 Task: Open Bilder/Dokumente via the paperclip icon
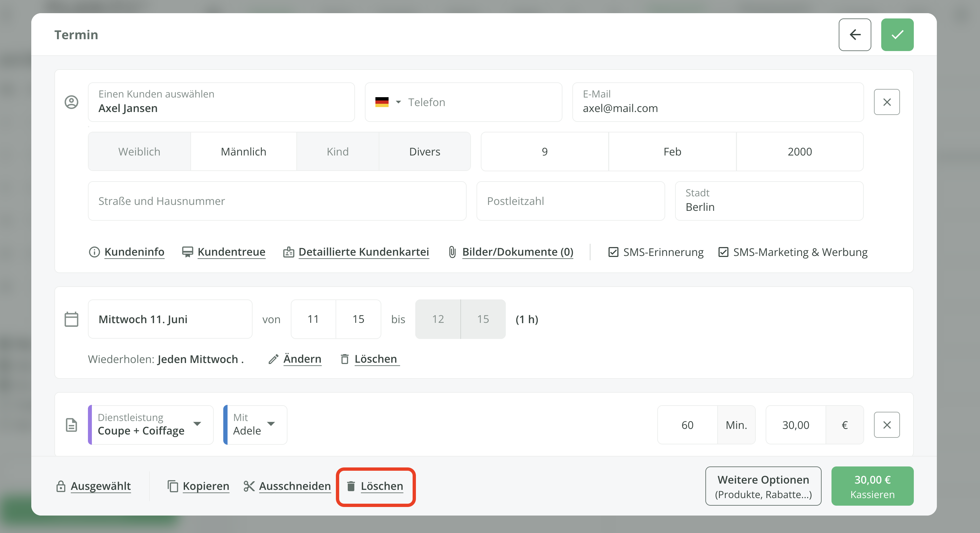(x=452, y=252)
